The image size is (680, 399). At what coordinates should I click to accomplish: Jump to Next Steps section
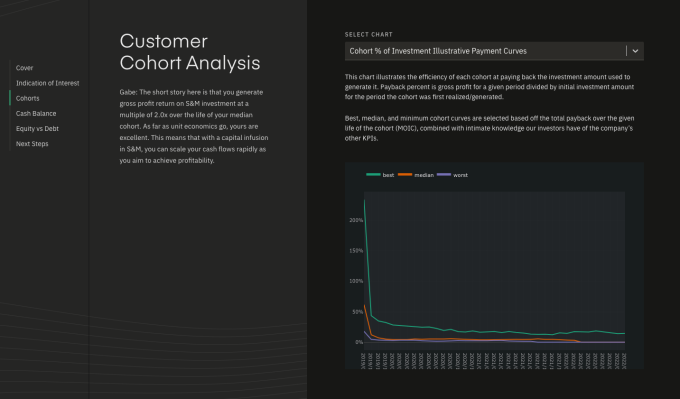point(32,144)
